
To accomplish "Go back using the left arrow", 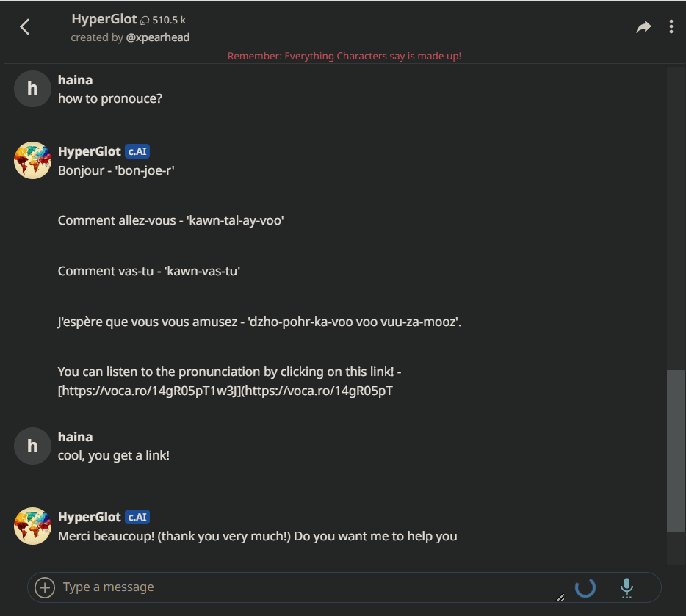I will (25, 27).
